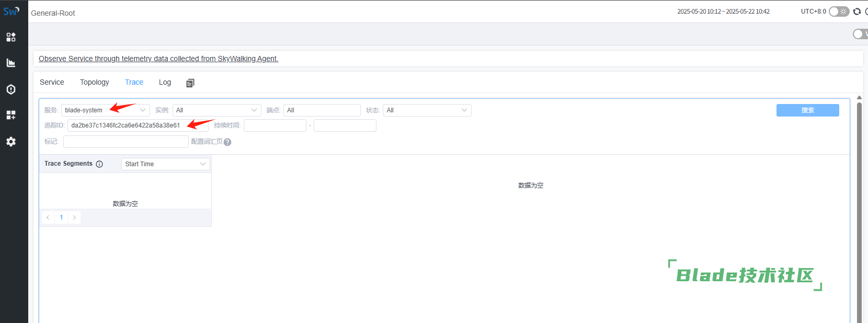Open the chart sidebar icon
868x323 pixels.
point(11,63)
